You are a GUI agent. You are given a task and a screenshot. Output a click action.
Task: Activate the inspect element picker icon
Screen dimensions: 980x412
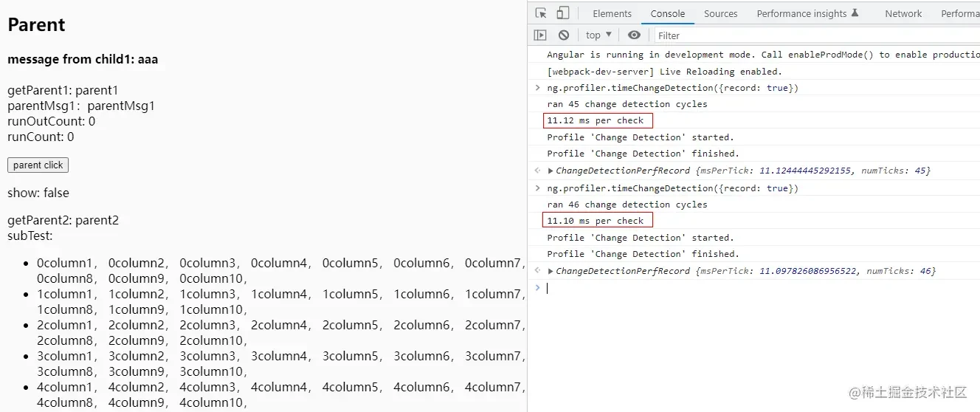click(x=541, y=13)
